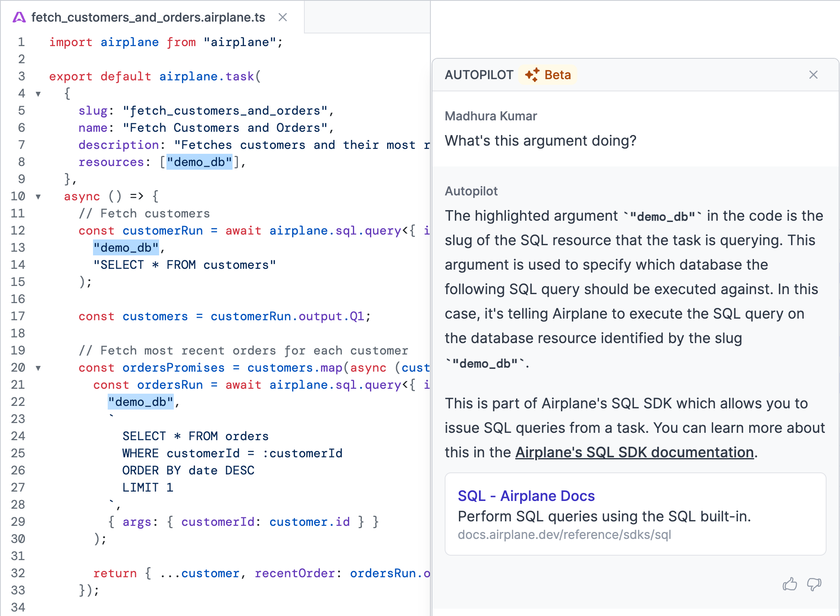Click line number 1 in the gutter
Viewport: 840px width, 616px height.
coord(21,42)
